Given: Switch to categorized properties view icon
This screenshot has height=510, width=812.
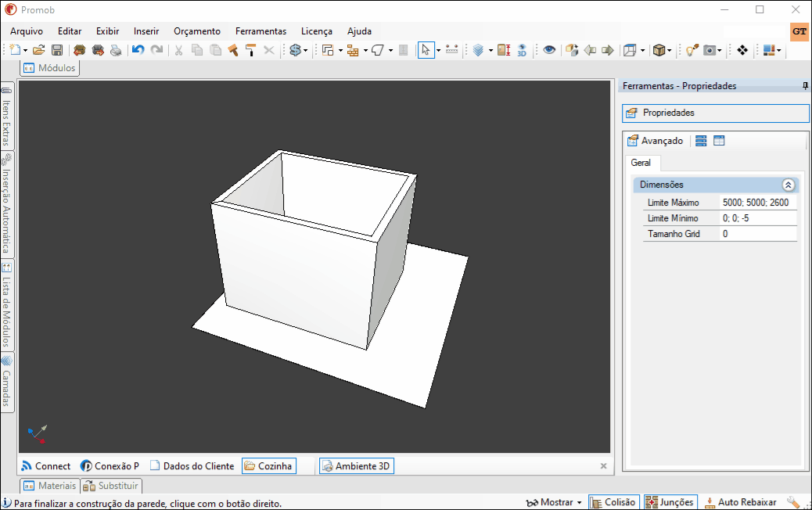Looking at the screenshot, I should (701, 141).
